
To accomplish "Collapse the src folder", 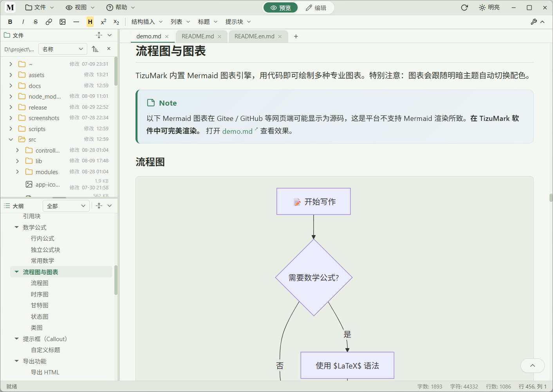I will click(11, 139).
